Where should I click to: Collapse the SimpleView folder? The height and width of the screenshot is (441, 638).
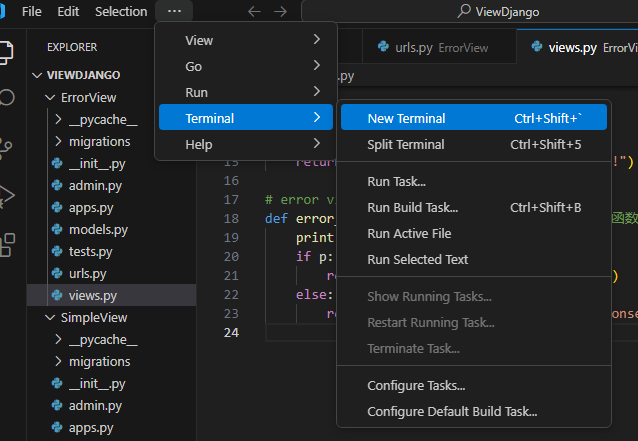point(50,318)
